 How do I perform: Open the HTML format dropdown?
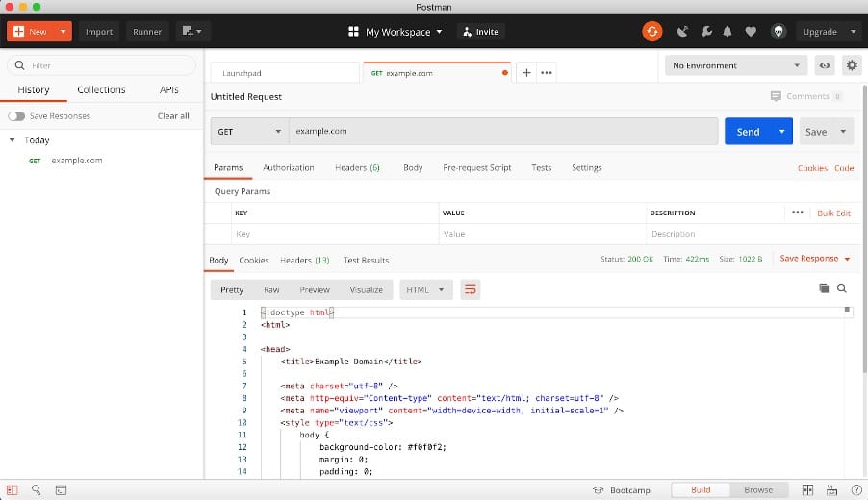[425, 289]
